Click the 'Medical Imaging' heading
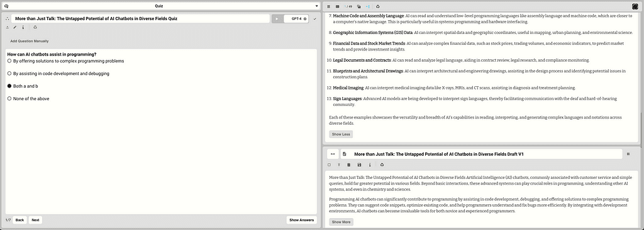This screenshot has height=230, width=644. [x=348, y=88]
